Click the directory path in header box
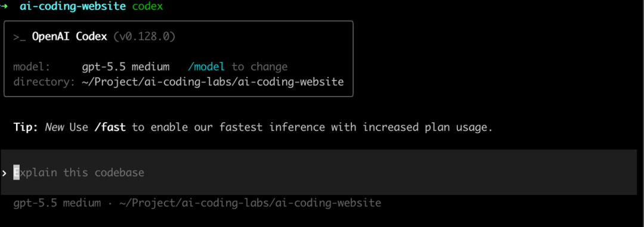The width and height of the screenshot is (644, 227). tap(213, 82)
